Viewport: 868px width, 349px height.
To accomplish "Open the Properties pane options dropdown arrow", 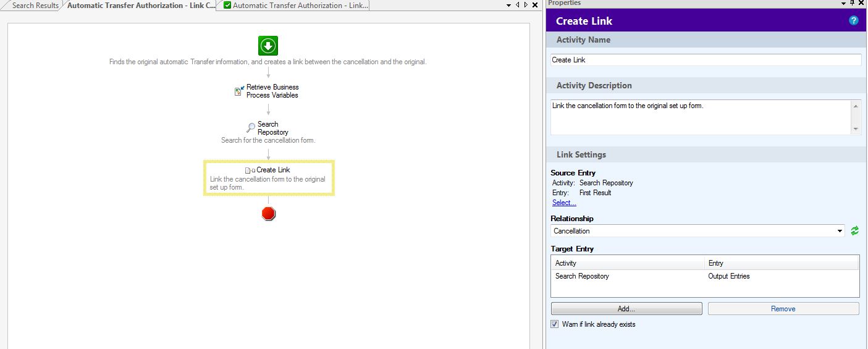I will coord(843,4).
